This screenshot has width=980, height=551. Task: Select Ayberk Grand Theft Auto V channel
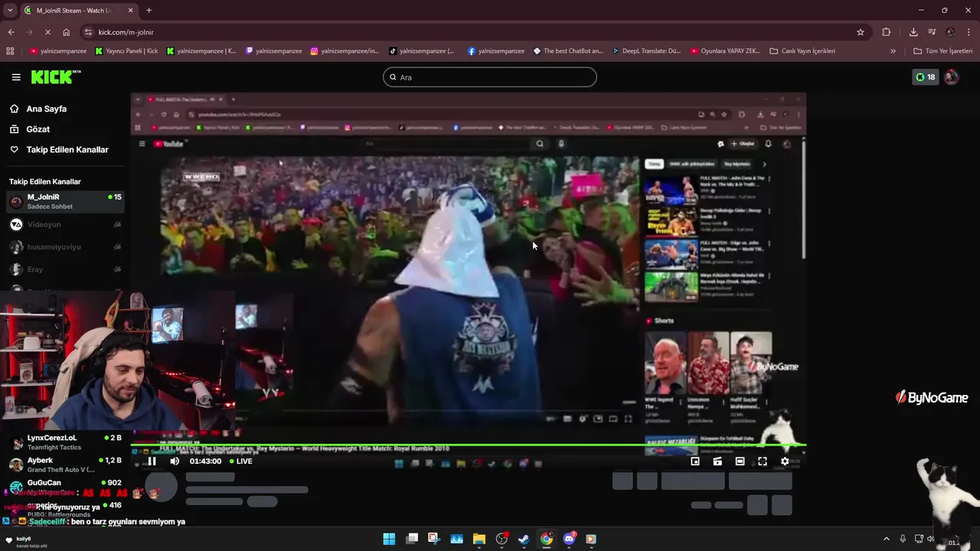pyautogui.click(x=65, y=465)
